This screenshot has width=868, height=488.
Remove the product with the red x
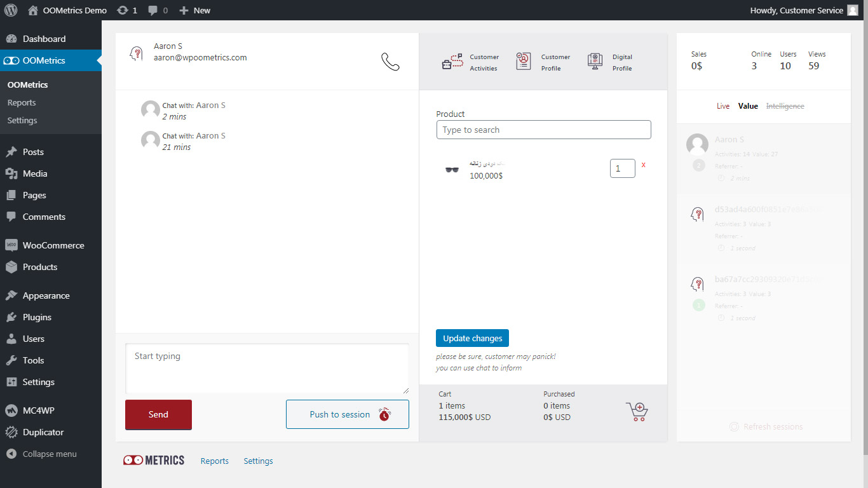(x=644, y=165)
